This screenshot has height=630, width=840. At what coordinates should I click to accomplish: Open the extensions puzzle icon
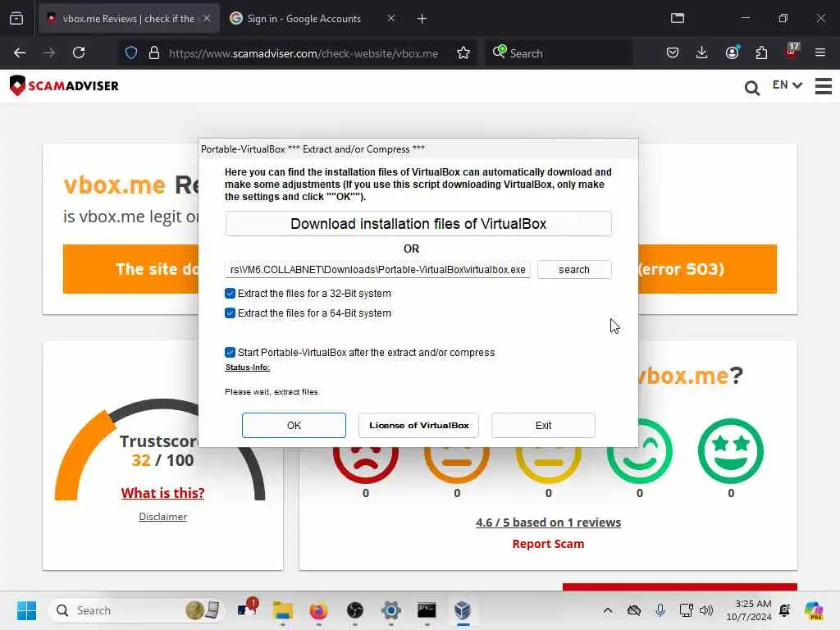(761, 52)
